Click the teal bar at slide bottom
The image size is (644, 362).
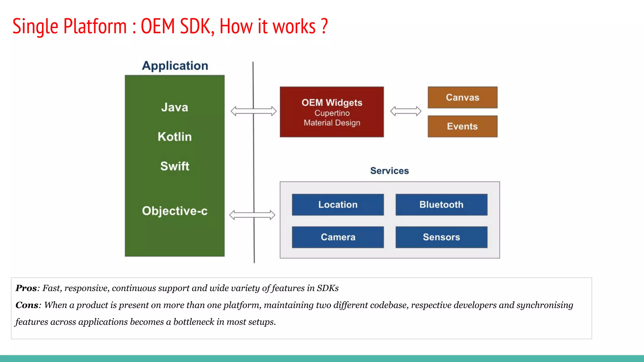click(x=322, y=359)
